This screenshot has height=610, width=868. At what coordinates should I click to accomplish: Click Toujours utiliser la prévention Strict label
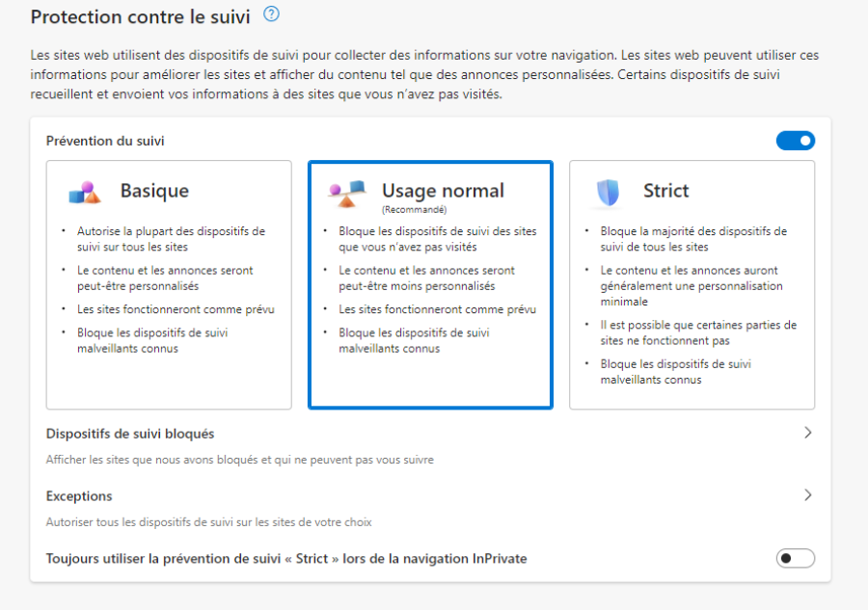coord(286,559)
